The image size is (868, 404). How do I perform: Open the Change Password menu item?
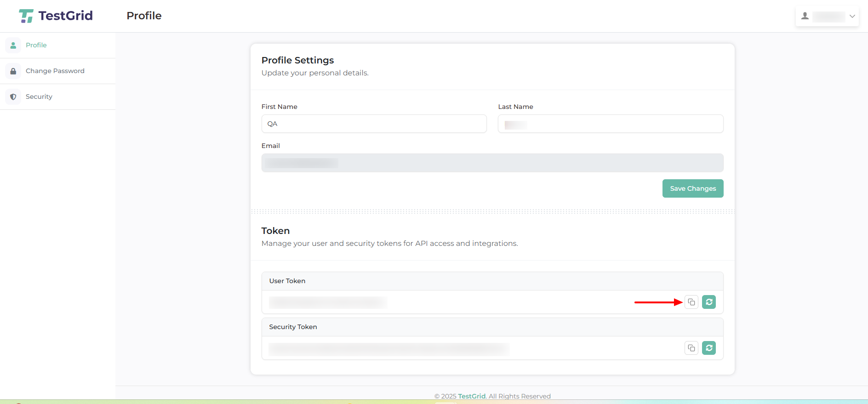(55, 71)
